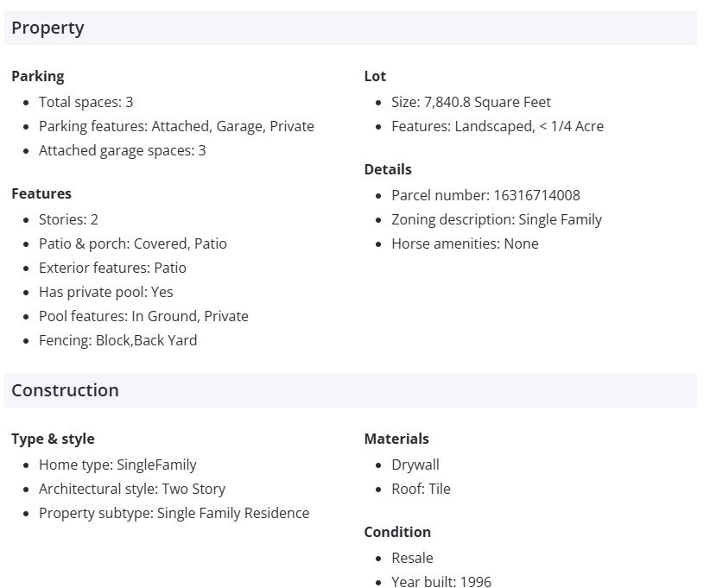Image resolution: width=710 pixels, height=588 pixels.
Task: Click the Fencing: Block,Back Yard line
Action: 117,340
